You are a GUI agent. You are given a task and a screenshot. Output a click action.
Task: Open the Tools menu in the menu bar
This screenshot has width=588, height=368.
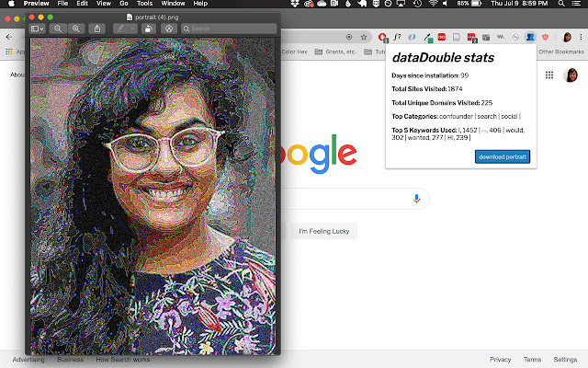click(x=144, y=5)
